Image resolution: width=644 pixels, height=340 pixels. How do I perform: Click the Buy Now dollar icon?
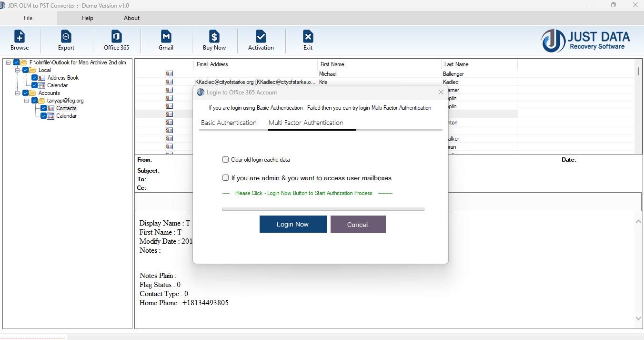[x=214, y=36]
